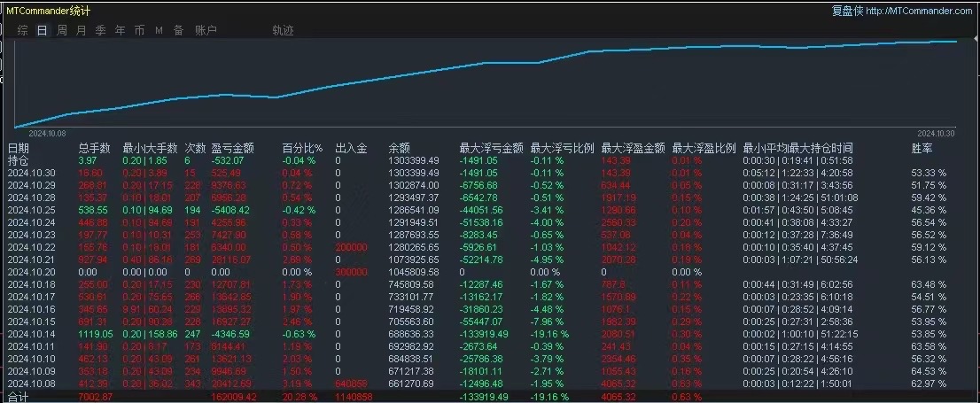Click the 胜率 win-rate column header
Viewport: 980px width, 403px height.
[x=922, y=149]
